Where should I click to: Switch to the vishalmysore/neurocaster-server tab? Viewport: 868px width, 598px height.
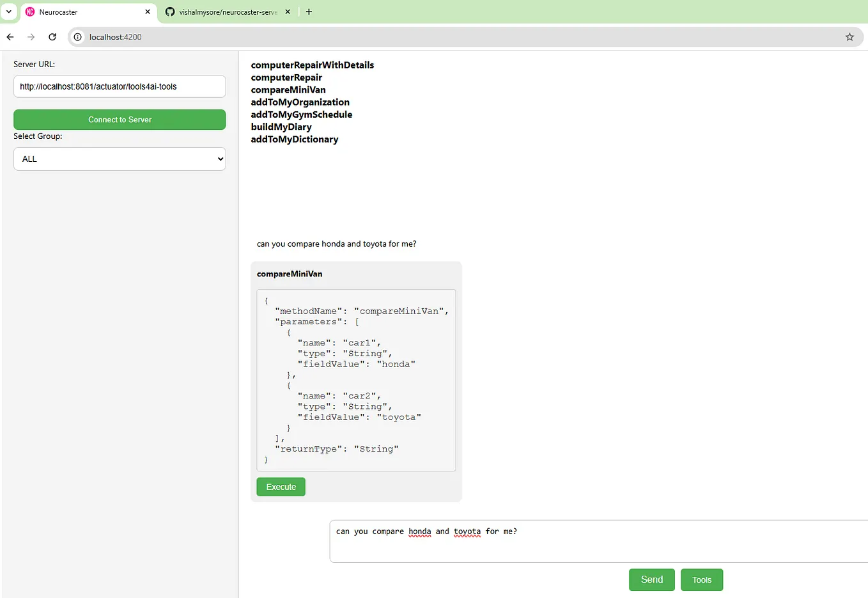pos(224,12)
